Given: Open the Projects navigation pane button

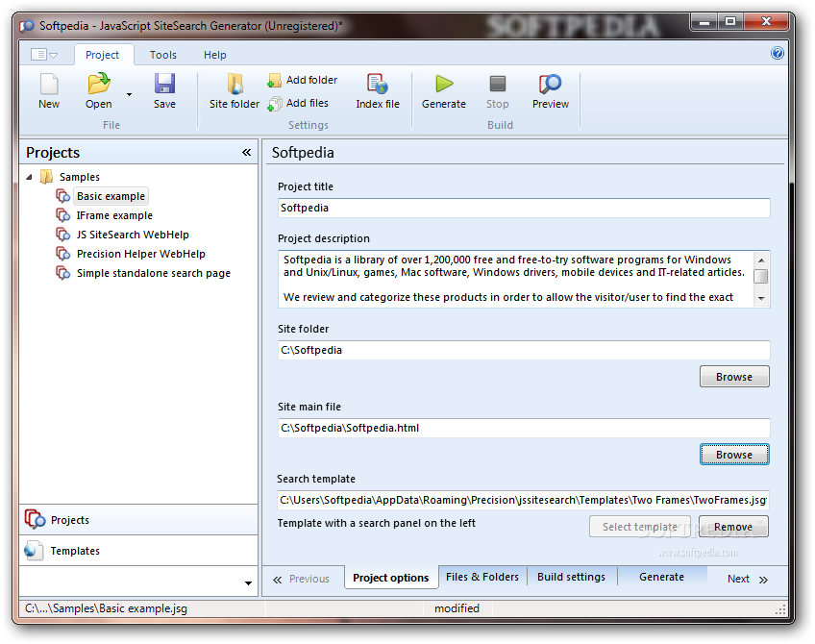Looking at the screenshot, I should (138, 520).
